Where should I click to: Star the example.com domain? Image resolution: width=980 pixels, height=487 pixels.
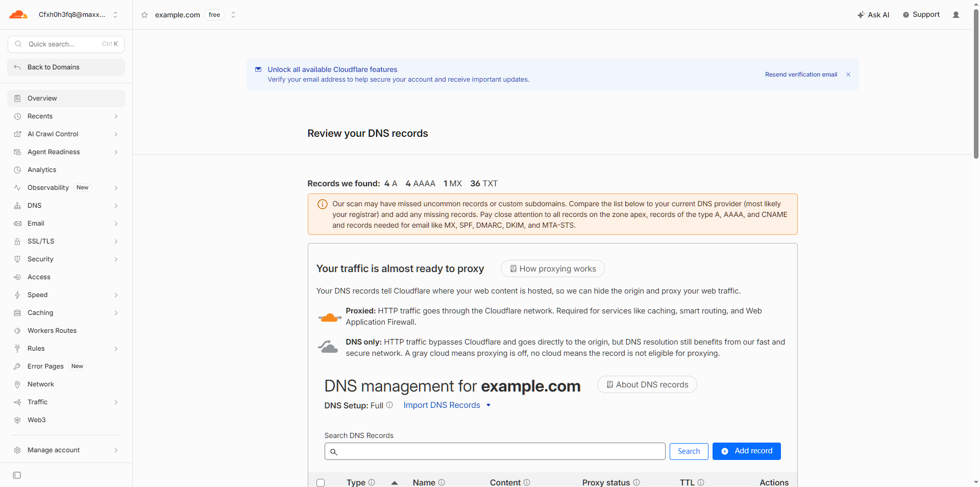click(144, 15)
